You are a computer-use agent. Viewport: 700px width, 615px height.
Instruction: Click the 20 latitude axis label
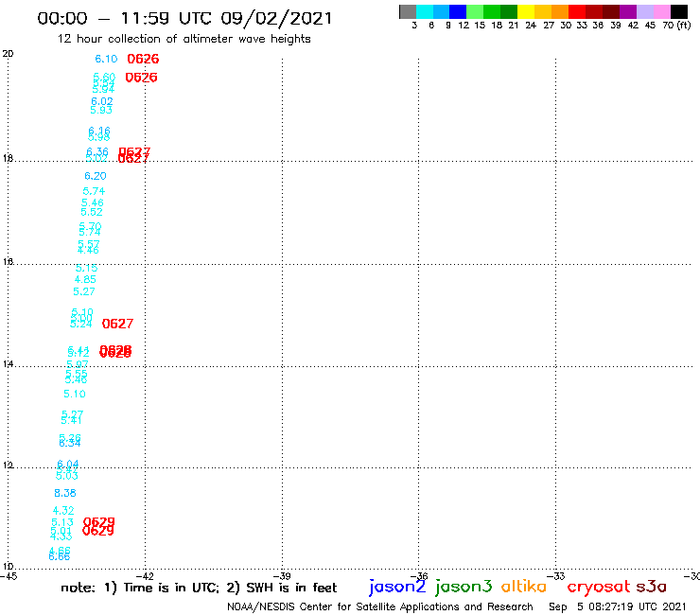(x=8, y=54)
